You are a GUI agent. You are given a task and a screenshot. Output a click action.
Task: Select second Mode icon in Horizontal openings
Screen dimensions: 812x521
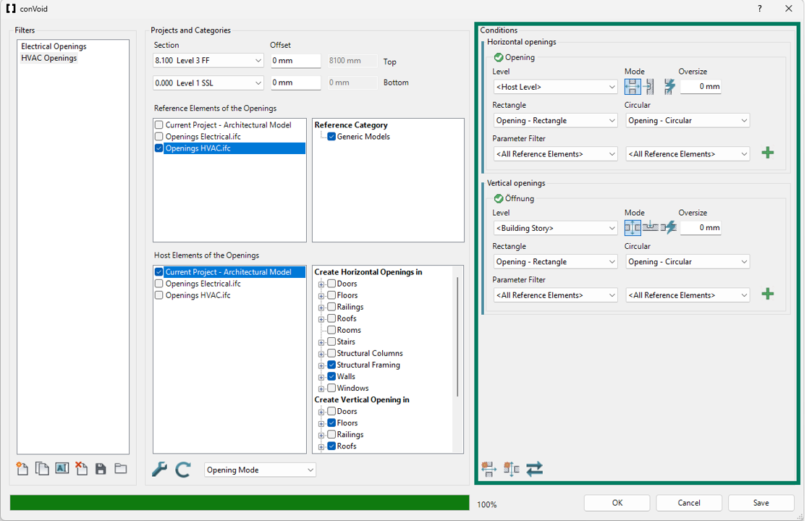[649, 87]
